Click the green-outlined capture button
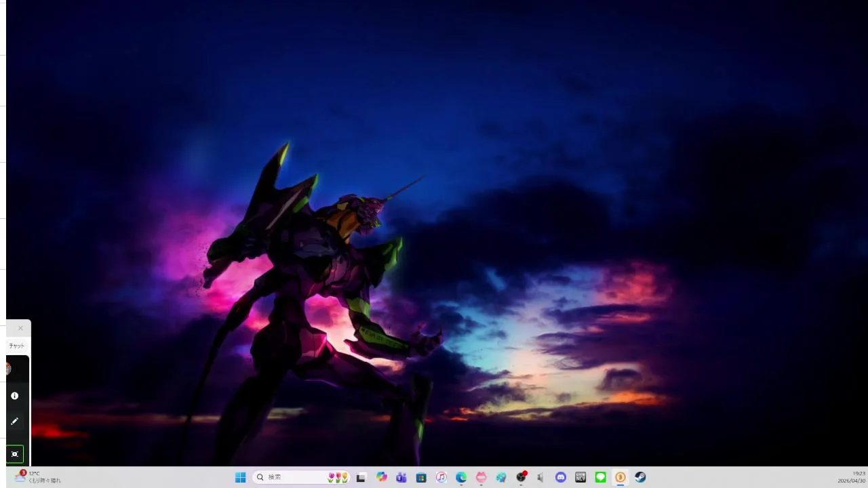This screenshot has height=488, width=868. click(x=15, y=454)
